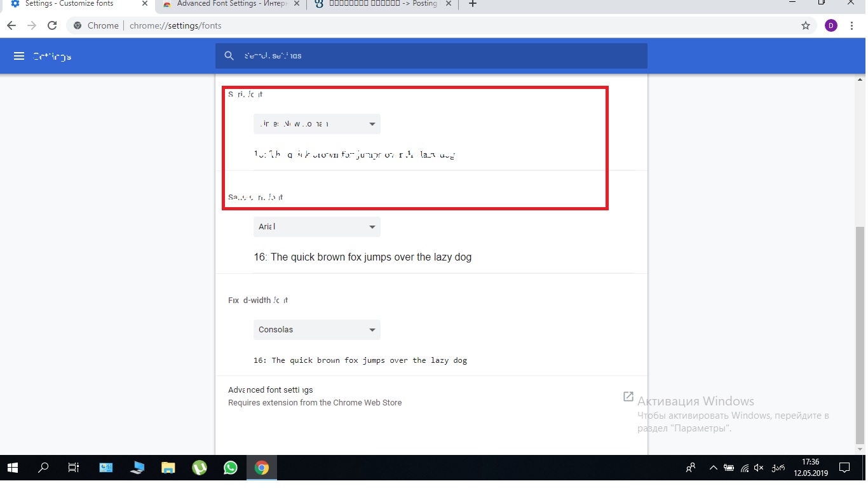This screenshot has width=868, height=488.
Task: Switch keyboard language in the tray
Action: (x=777, y=468)
